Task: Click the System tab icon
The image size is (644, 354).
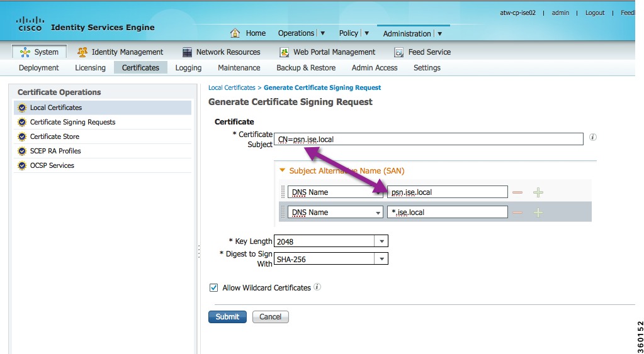Action: click(25, 52)
